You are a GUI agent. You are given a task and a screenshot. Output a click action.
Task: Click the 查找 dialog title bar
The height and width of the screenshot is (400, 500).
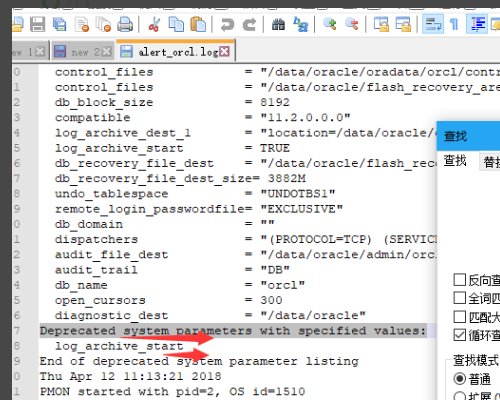tap(468, 136)
